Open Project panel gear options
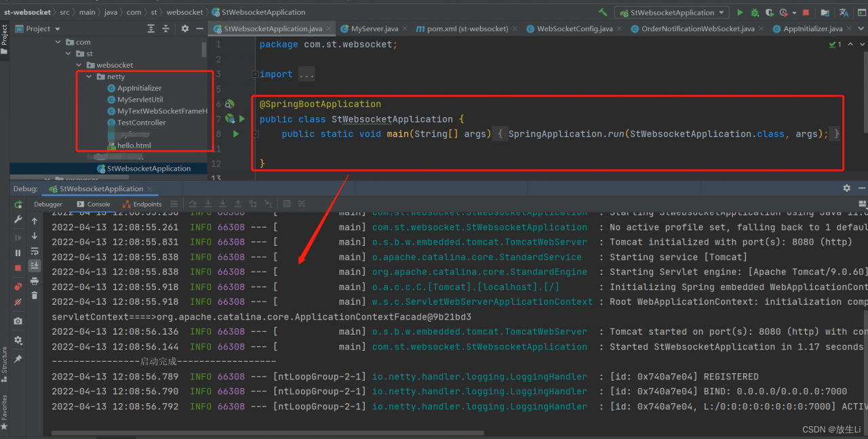 pyautogui.click(x=185, y=28)
